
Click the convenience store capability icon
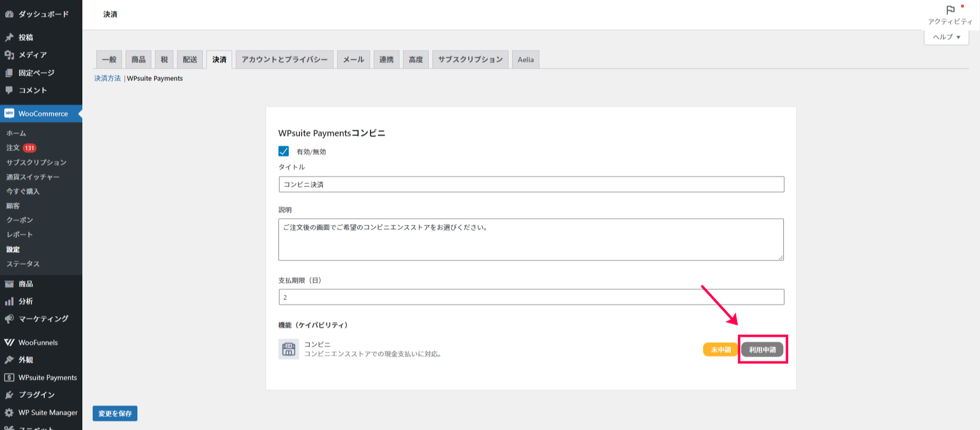tap(289, 349)
